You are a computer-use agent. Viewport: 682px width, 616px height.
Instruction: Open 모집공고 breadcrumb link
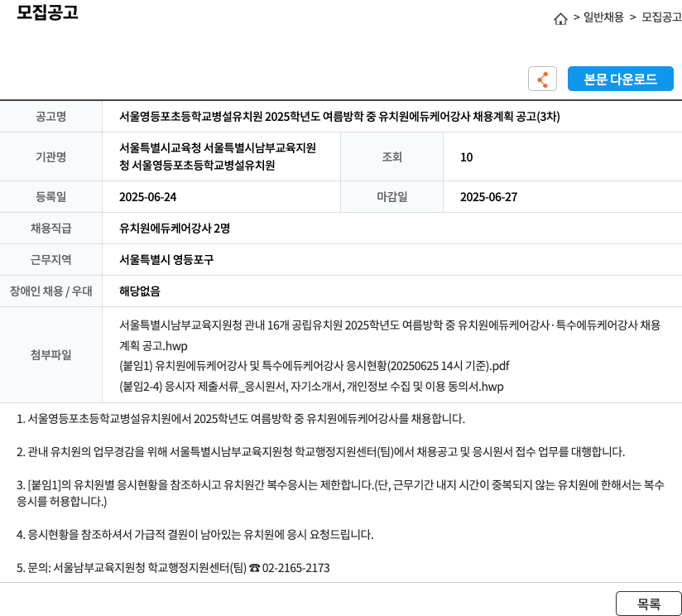click(661, 17)
